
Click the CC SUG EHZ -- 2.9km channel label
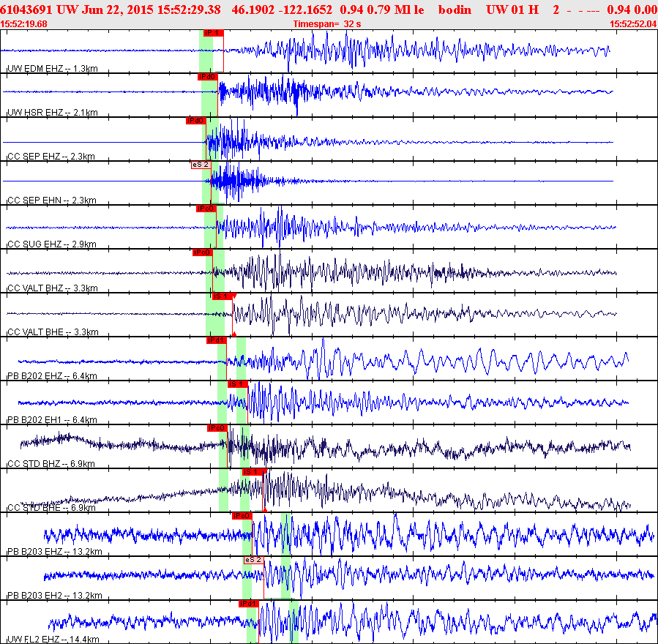(52, 244)
